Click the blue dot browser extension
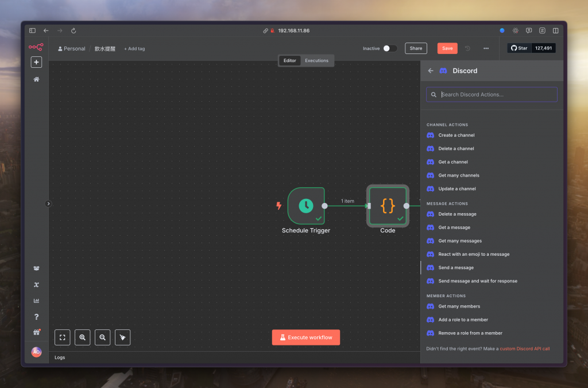Screen dimensions: 588x388 (x=502, y=31)
